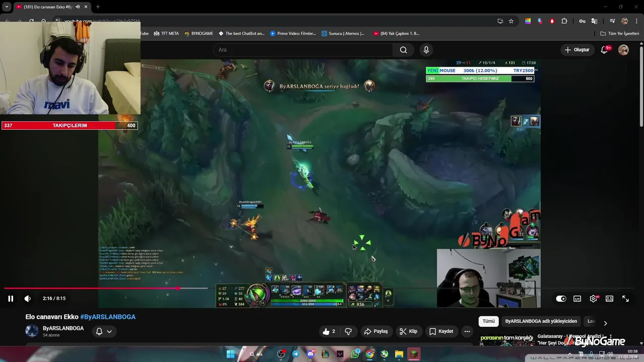Viewport: 644px width, 362px height.
Task: Pause the YouTube video
Action: click(x=10, y=299)
